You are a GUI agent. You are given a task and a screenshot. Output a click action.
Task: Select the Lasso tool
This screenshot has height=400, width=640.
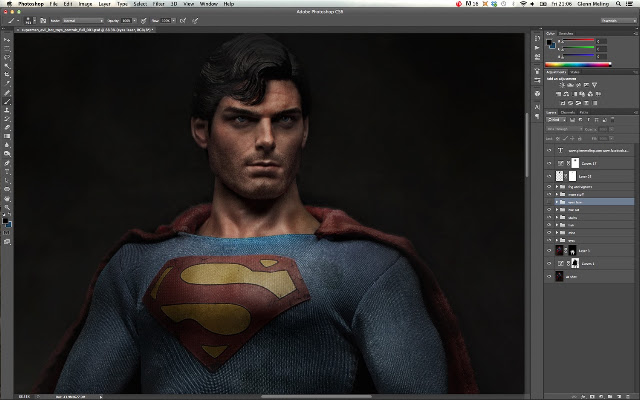tap(7, 57)
